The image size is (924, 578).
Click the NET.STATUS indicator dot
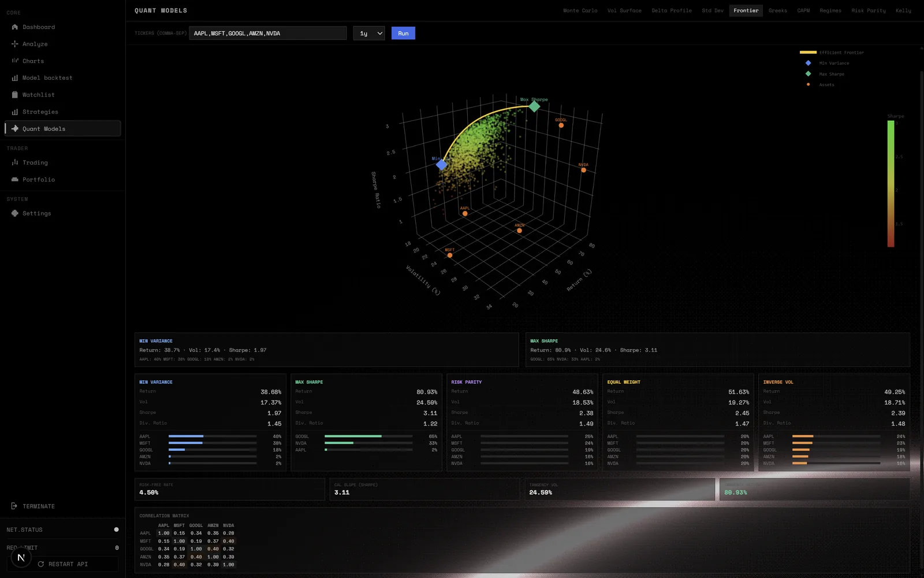(x=116, y=529)
